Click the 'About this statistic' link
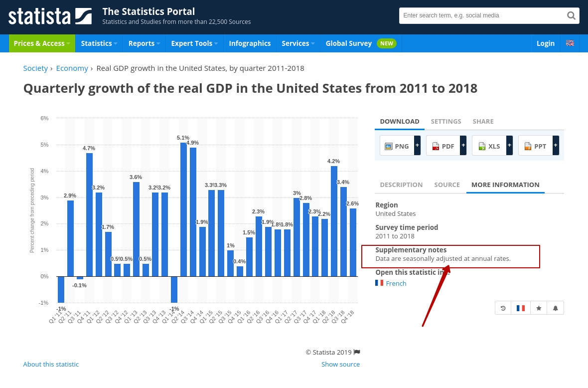This screenshot has width=588, height=388. (51, 364)
